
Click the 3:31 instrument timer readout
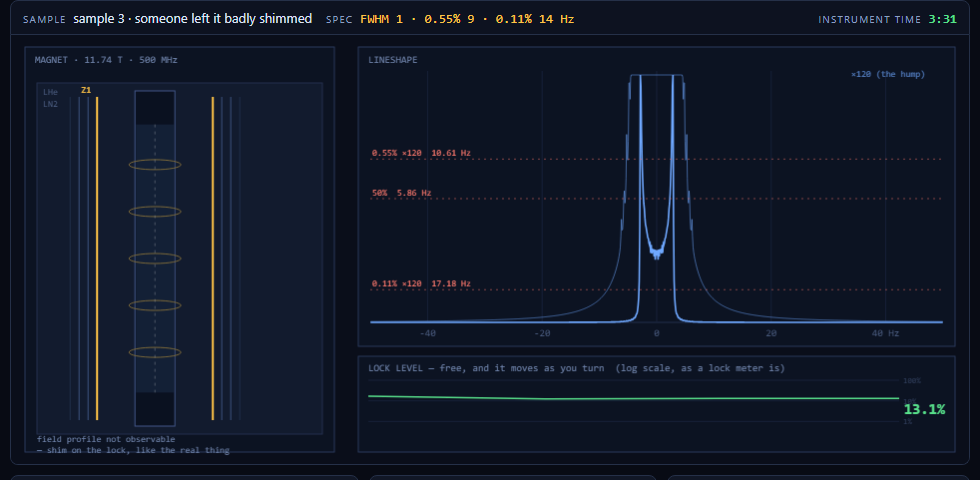942,19
